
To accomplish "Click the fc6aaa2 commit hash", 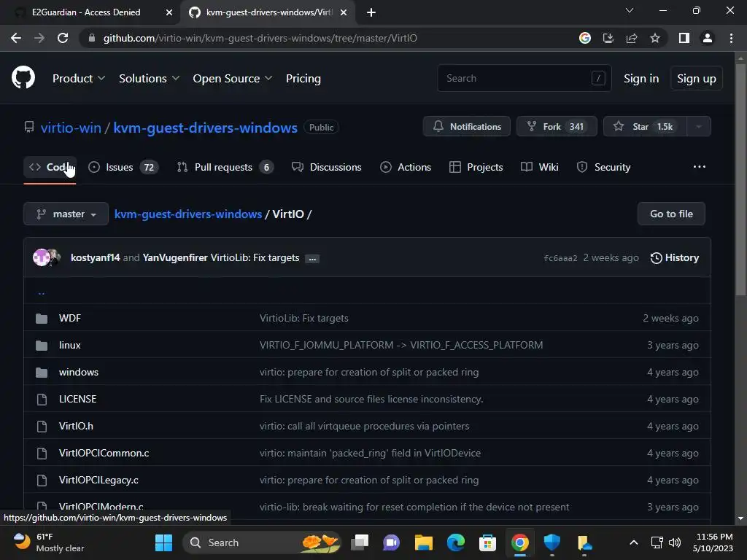I will (560, 258).
